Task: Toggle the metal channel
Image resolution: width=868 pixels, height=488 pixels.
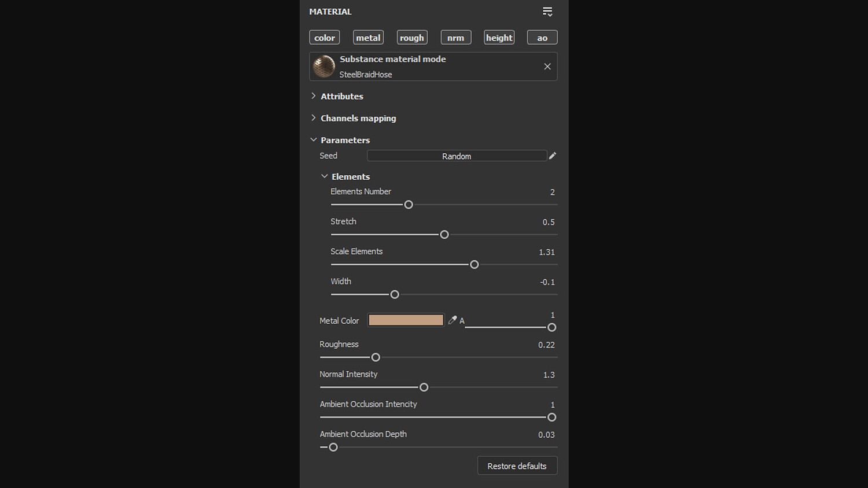Action: coord(368,38)
